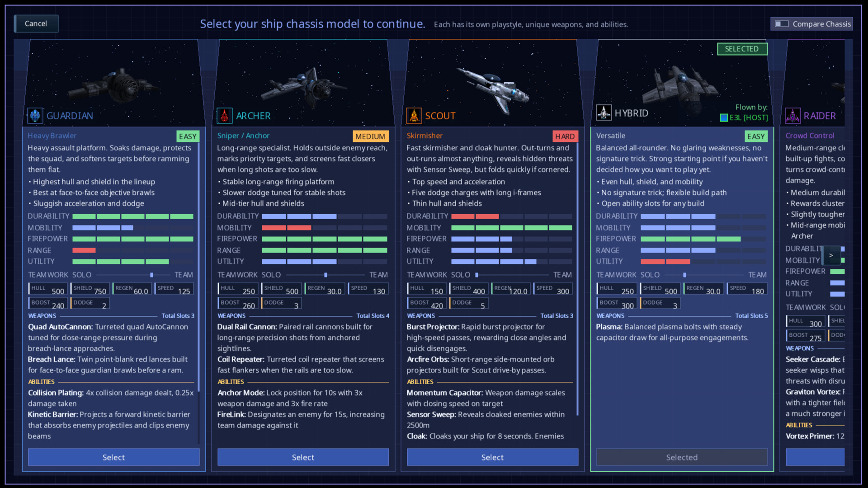The width and height of the screenshot is (868, 488).
Task: Click the MEDIUM difficulty badge on Archer
Action: [370, 136]
